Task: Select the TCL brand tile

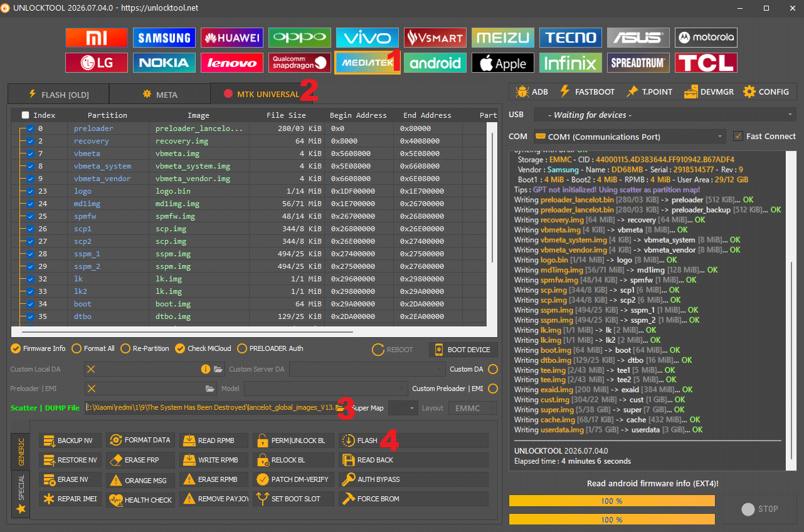Action: coord(706,63)
